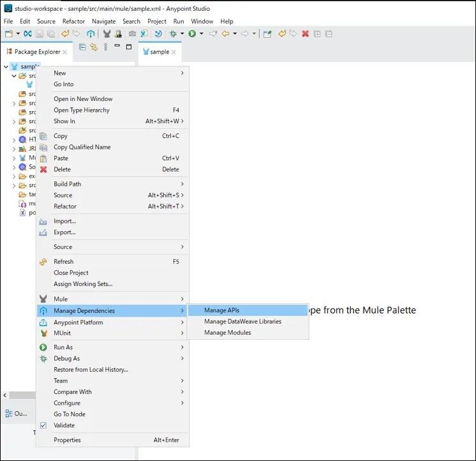The image size is (476, 461).
Task: Toggle the Validate checkbox menu item
Action: pyautogui.click(x=113, y=425)
